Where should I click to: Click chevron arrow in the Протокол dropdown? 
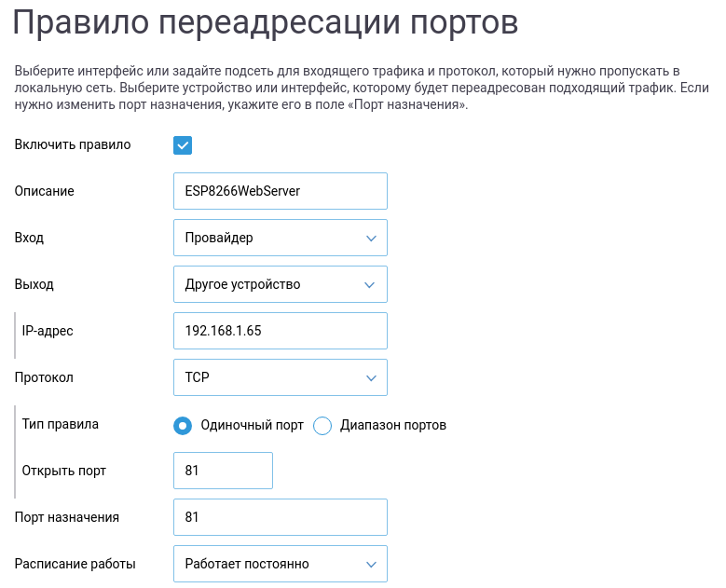pos(370,377)
